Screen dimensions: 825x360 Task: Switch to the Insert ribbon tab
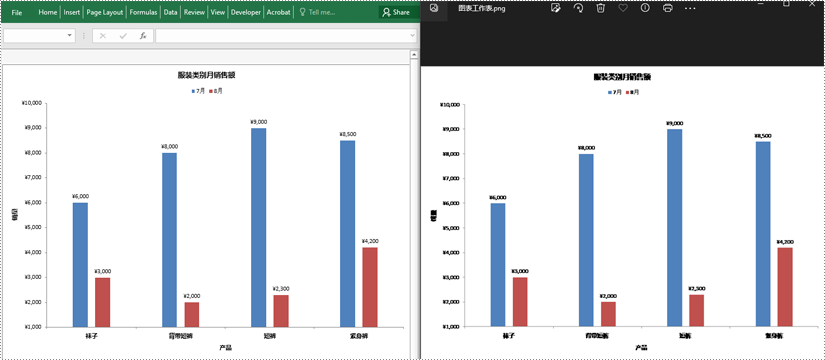point(72,12)
